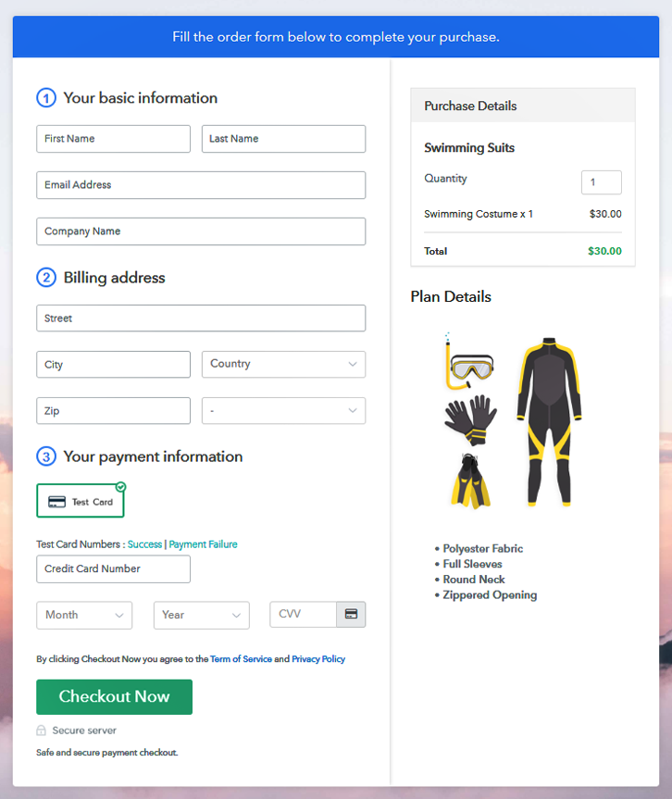Screen dimensions: 672x799
Task: Focus the Credit Card Number field
Action: 113,569
